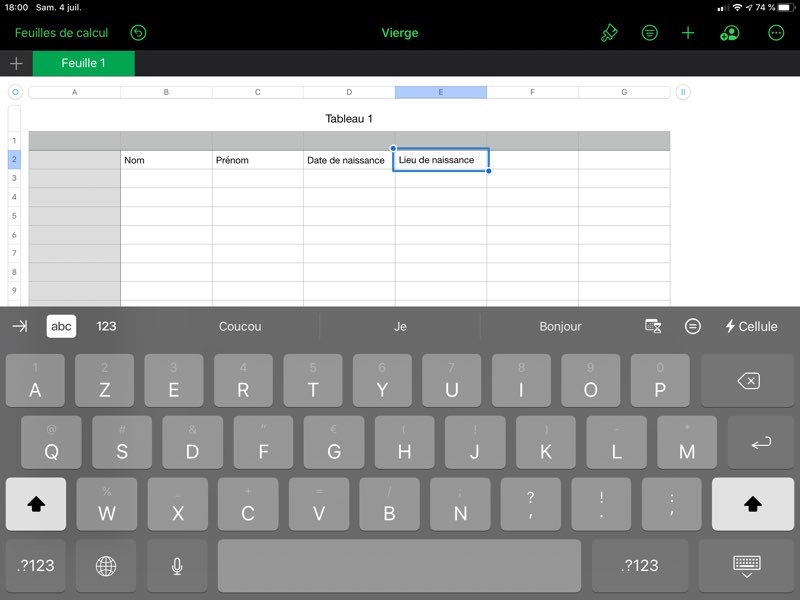Insert the suggestion Bonjour
800x600 pixels.
[560, 326]
